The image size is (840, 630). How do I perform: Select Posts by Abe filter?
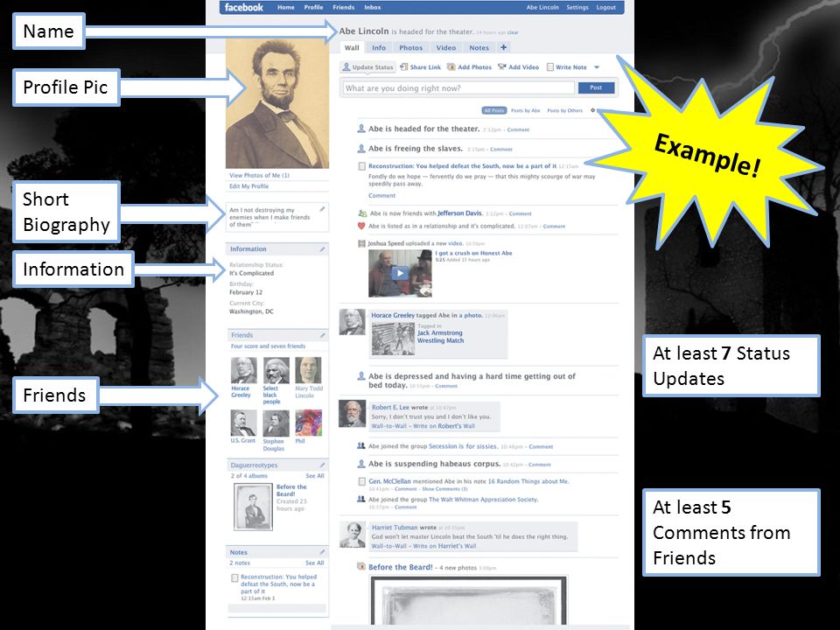pyautogui.click(x=525, y=110)
